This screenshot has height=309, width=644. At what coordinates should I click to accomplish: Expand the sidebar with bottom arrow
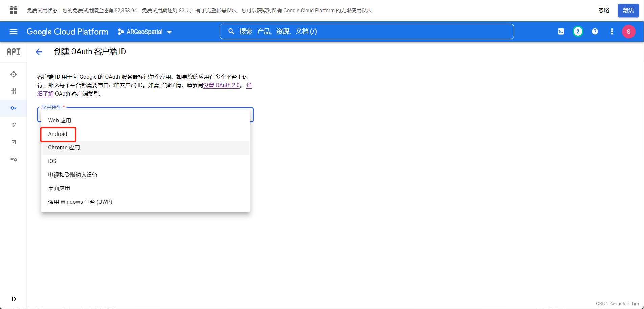(x=14, y=299)
